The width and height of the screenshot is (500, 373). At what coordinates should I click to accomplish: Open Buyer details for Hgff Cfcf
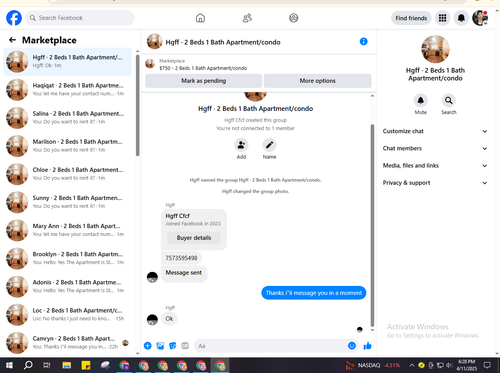[x=194, y=238]
